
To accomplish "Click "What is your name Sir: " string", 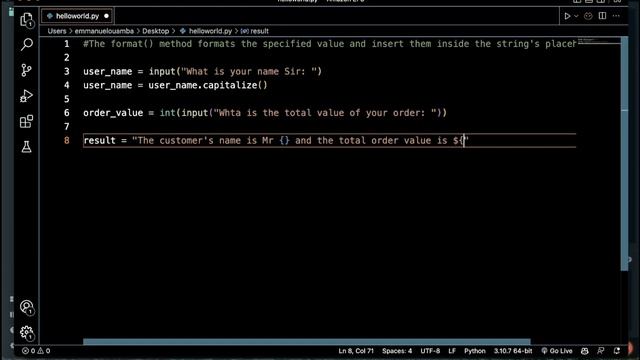I will (x=249, y=71).
